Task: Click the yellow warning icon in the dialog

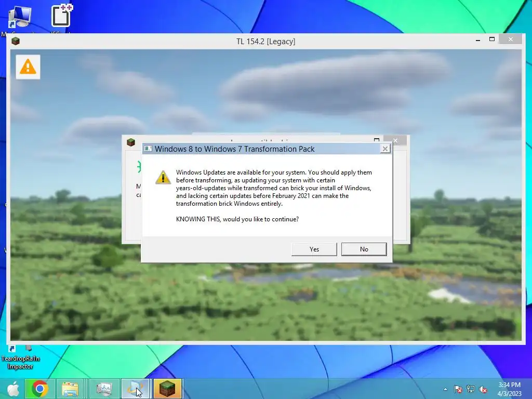Action: point(163,177)
